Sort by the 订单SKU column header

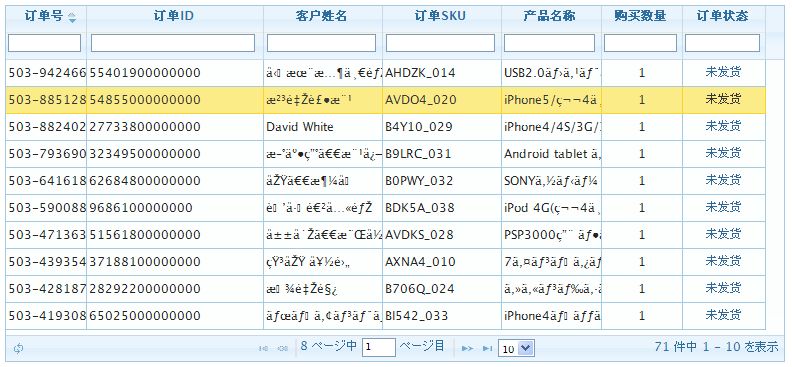[440, 16]
